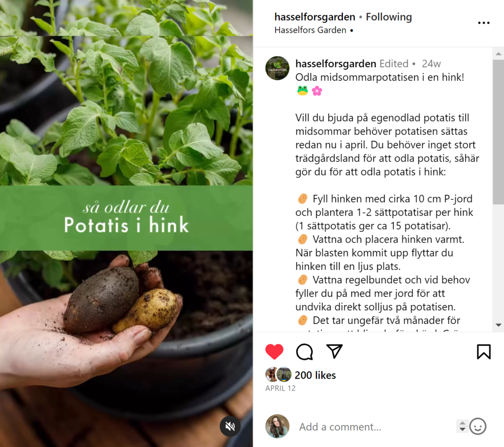The width and height of the screenshot is (504, 447).
Task: Click the stepper arrows beside emoji button
Action: pyautogui.click(x=462, y=426)
